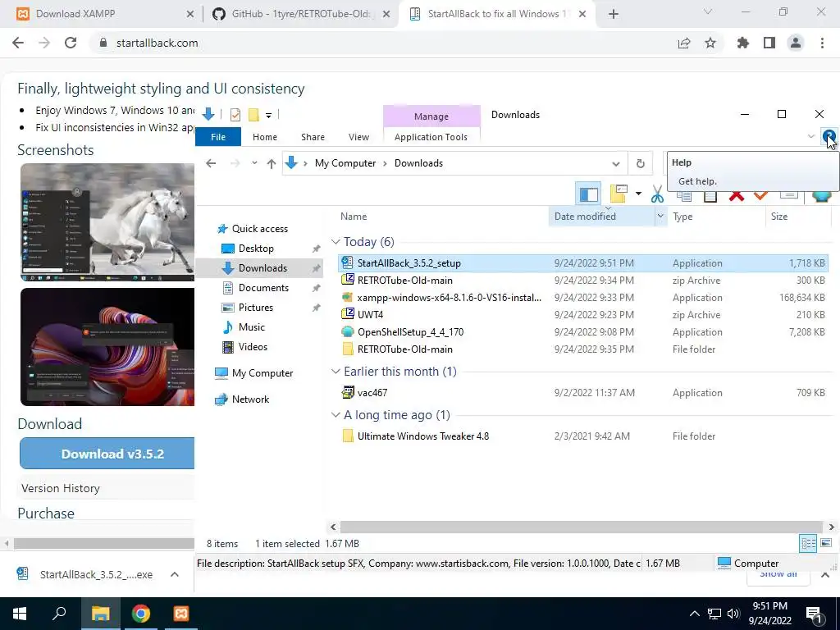Open Videos in navigation pane
This screenshot has height=630, width=840.
coord(253,347)
